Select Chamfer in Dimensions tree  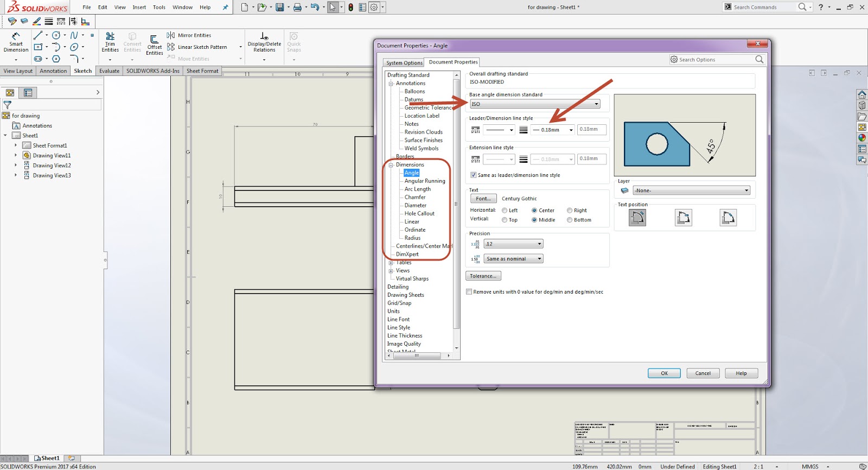point(415,198)
